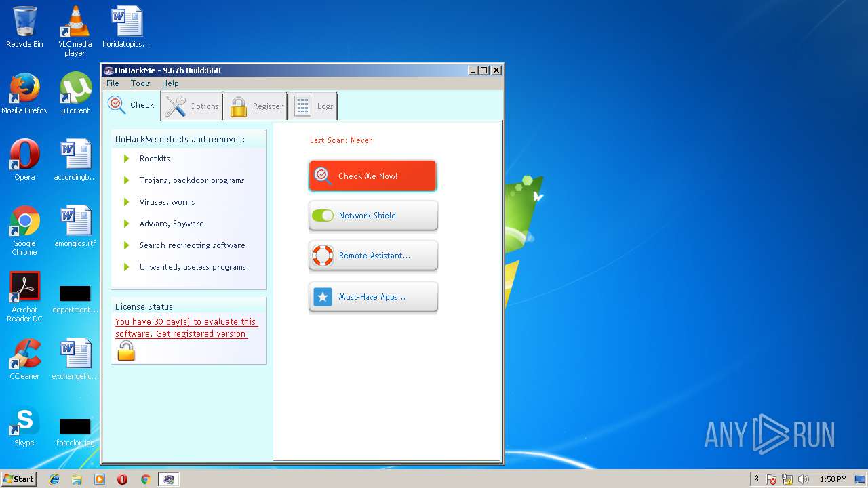Select the Recycle Bin desktop icon

point(24,27)
